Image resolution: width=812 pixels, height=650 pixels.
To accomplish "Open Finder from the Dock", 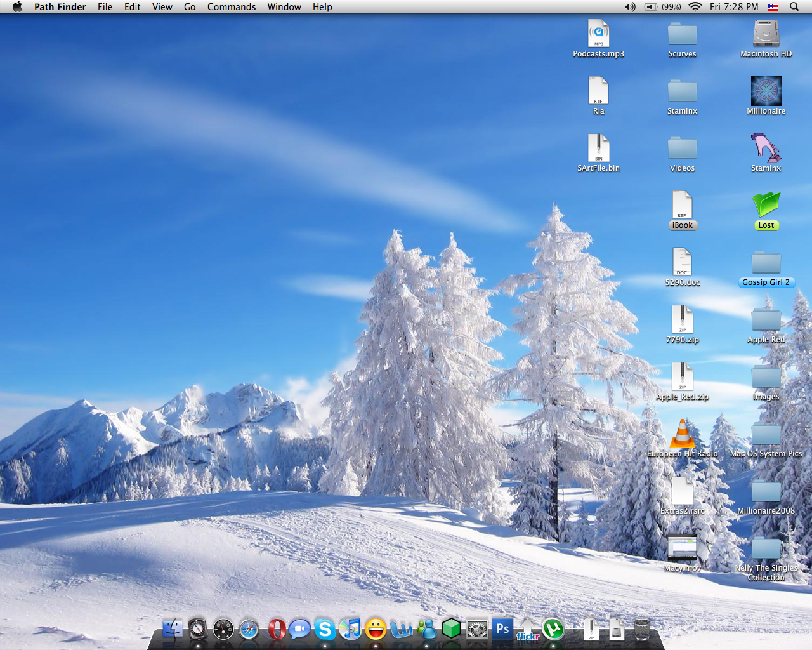I will pos(173,628).
